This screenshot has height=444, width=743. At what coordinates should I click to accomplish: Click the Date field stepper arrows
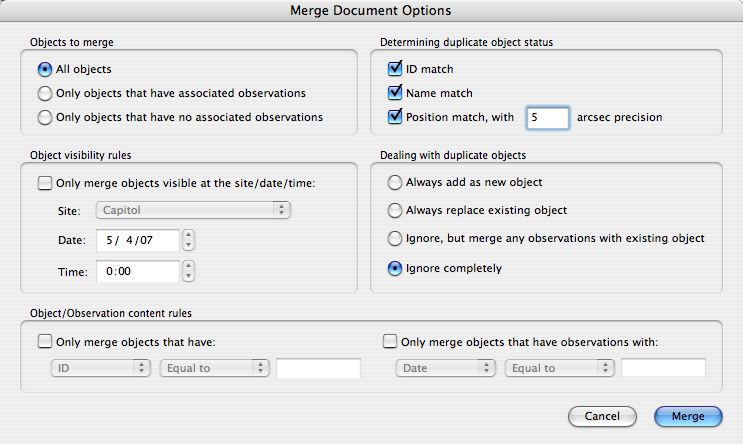189,240
